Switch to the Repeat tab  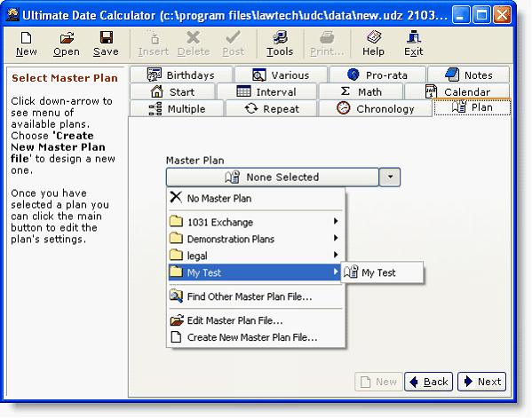(x=272, y=108)
